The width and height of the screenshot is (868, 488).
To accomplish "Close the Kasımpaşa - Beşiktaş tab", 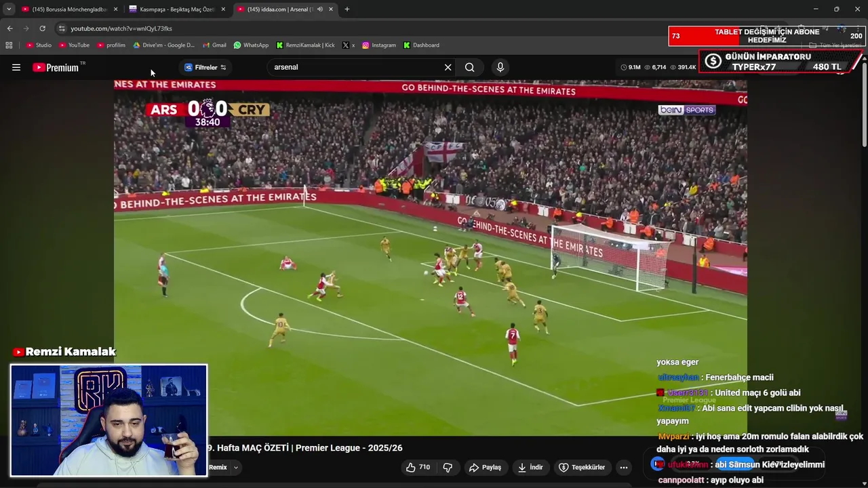I will click(x=223, y=9).
